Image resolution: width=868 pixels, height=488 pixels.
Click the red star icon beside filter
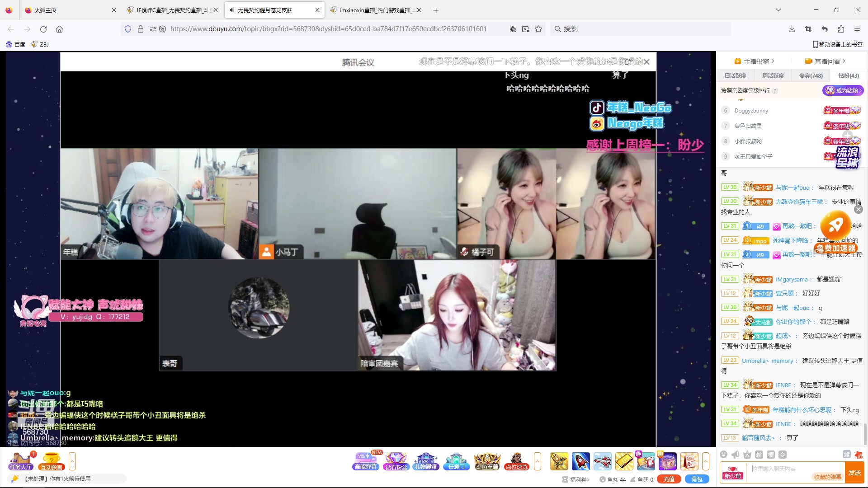[x=859, y=455]
